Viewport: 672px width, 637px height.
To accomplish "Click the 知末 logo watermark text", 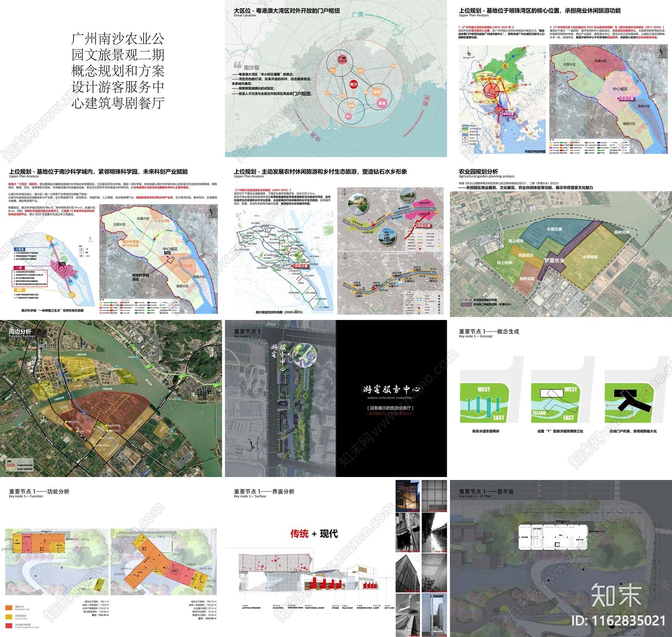I will coord(616,595).
